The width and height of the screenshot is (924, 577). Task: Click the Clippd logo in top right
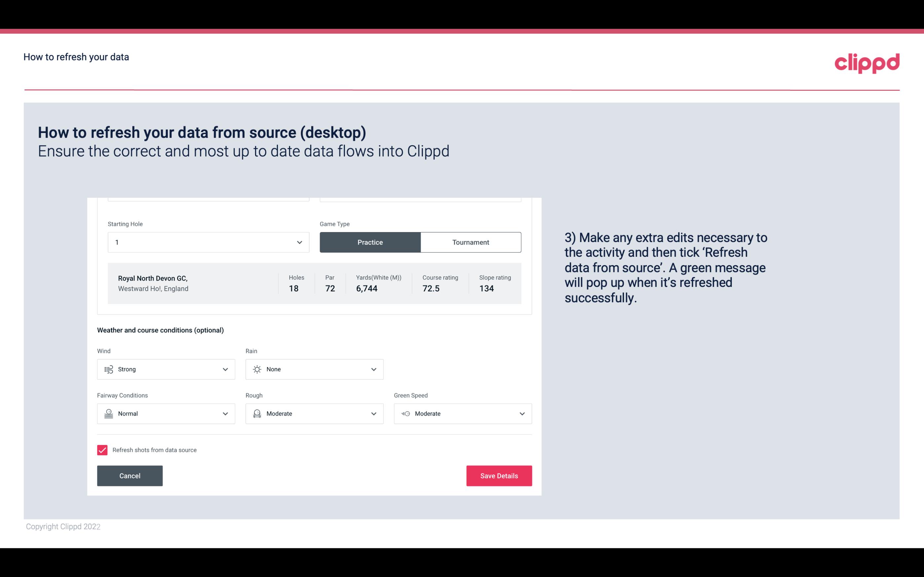[x=867, y=62]
